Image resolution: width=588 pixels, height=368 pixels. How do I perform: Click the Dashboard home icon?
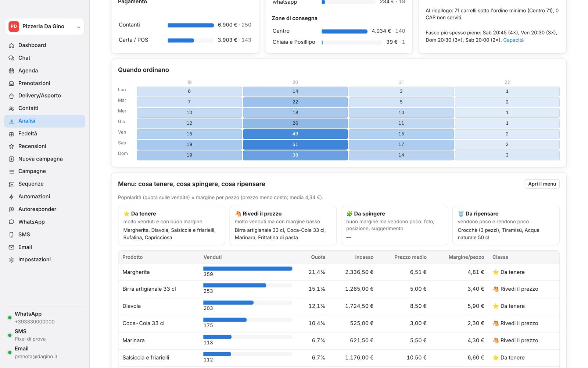click(x=11, y=45)
